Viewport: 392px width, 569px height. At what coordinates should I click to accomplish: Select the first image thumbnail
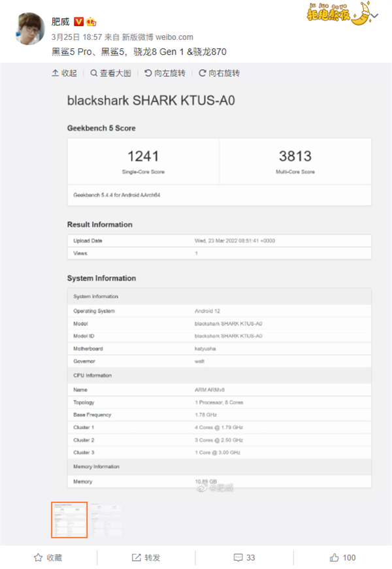tap(69, 520)
